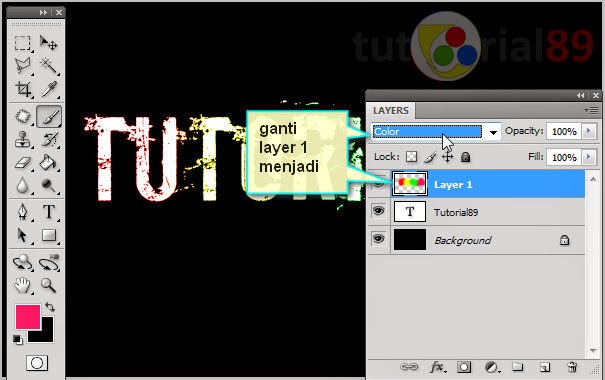Collapse the tools panel with double arrows
This screenshot has width=605, height=380.
(43, 12)
